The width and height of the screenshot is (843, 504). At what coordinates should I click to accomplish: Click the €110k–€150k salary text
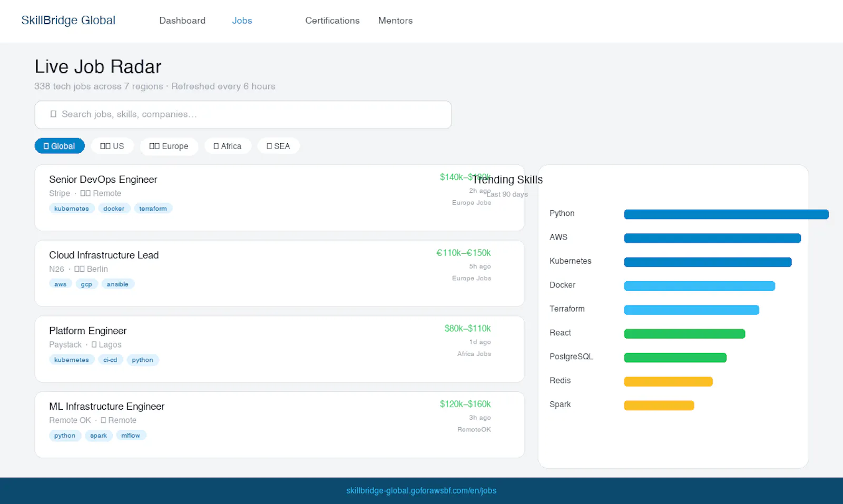click(464, 253)
